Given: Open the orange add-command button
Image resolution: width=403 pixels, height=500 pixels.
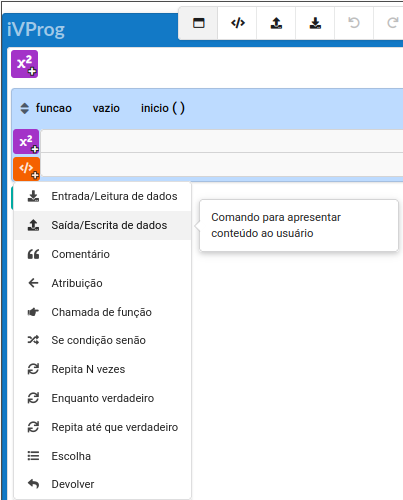Looking at the screenshot, I should click(26, 169).
